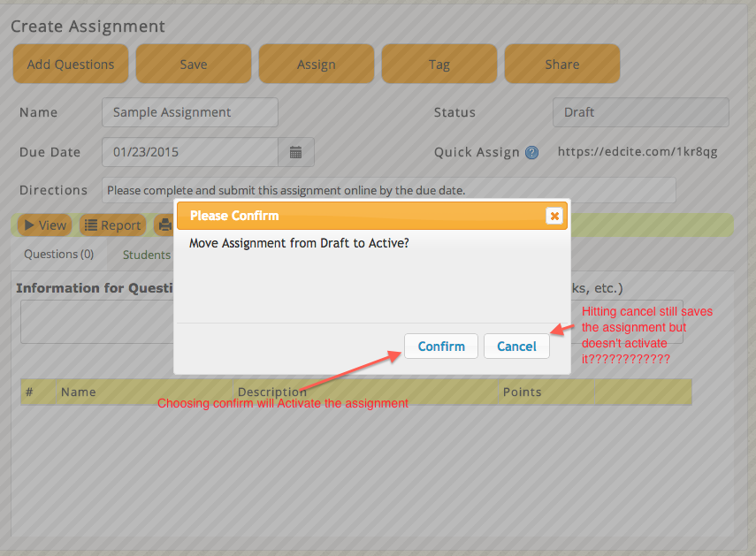This screenshot has height=556, width=756.
Task: Switch to the Questions (0) tab
Action: [58, 255]
